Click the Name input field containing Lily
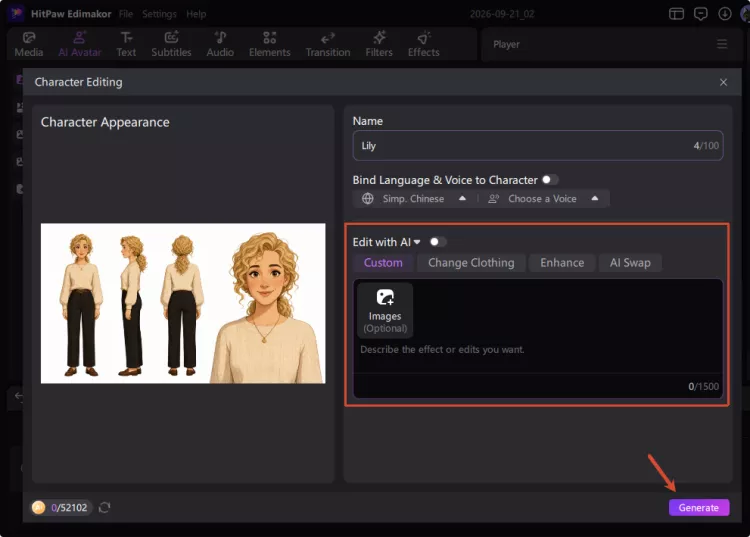 (x=538, y=145)
